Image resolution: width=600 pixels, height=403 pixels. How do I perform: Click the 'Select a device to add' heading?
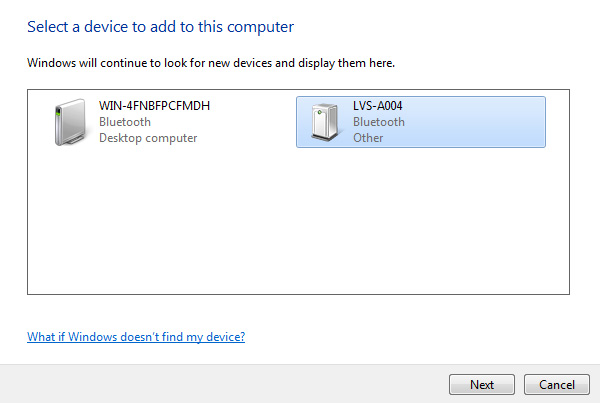click(x=160, y=27)
